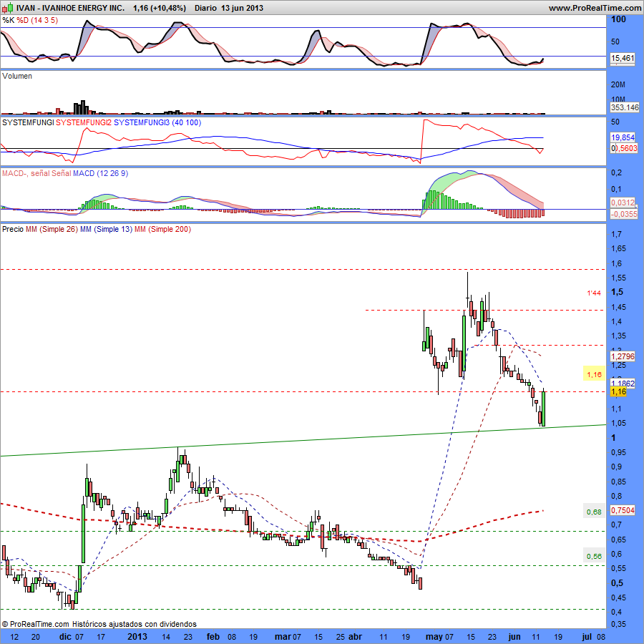Click the yellow 1,16 current price tag

tap(618, 392)
